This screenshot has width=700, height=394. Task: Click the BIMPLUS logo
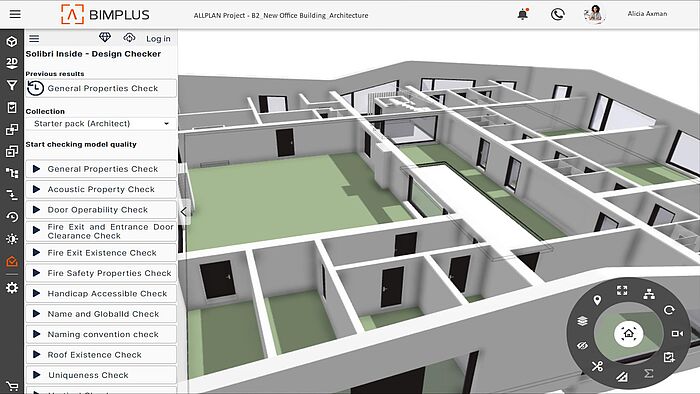(x=105, y=14)
